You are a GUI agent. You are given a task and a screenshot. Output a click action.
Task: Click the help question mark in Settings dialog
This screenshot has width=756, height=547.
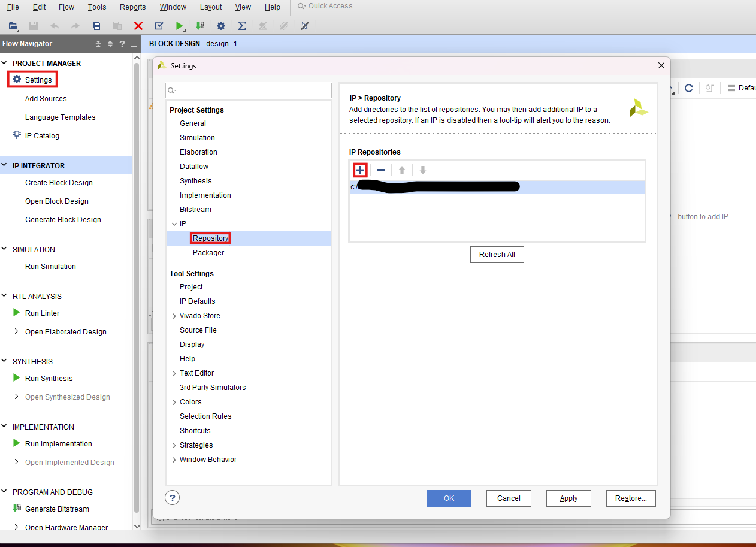172,498
